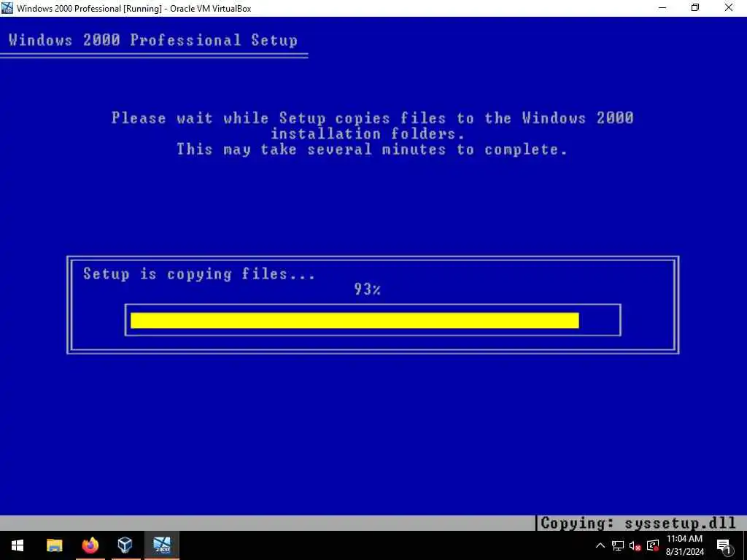
Task: Open the tray icon left of the clock
Action: (653, 545)
